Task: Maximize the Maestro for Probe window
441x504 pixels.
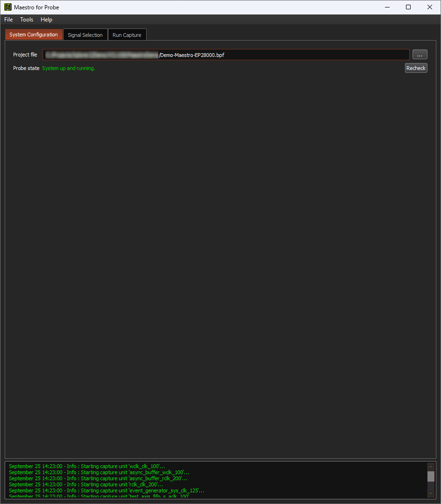Action: click(x=408, y=7)
